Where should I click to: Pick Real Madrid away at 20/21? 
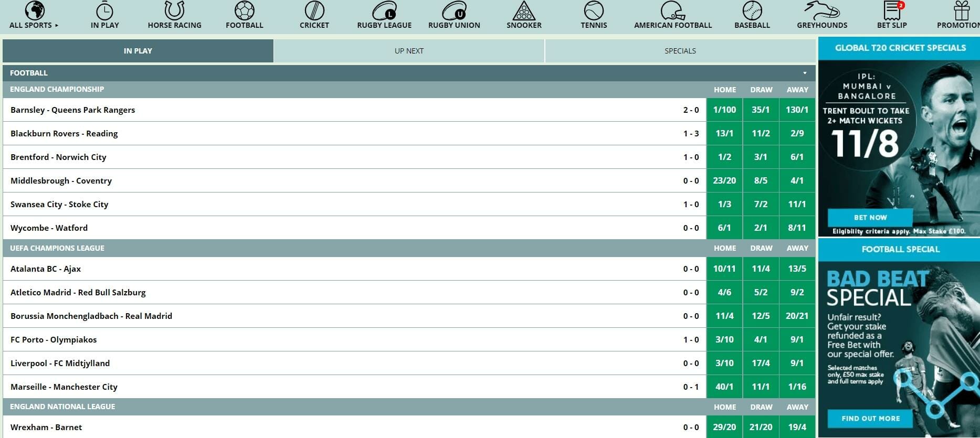[x=797, y=316]
